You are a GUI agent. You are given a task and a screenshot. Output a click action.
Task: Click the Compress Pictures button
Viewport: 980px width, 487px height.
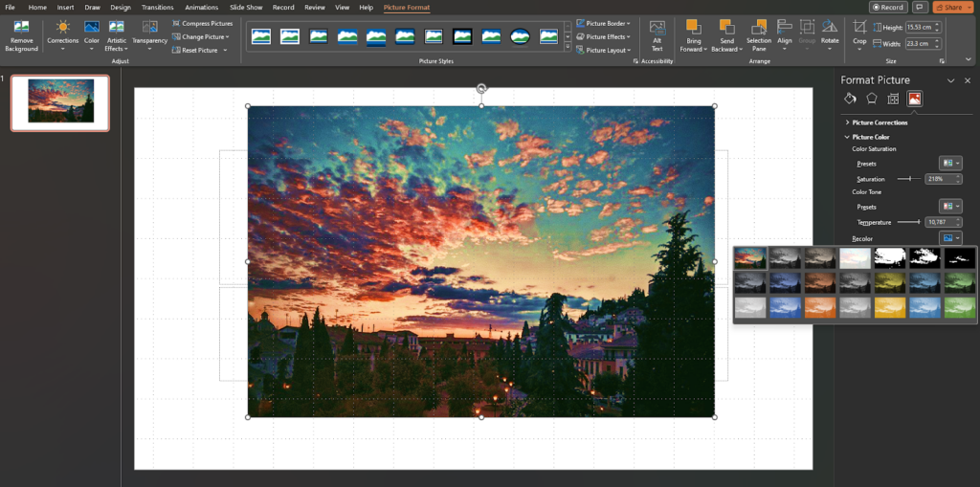tap(207, 23)
